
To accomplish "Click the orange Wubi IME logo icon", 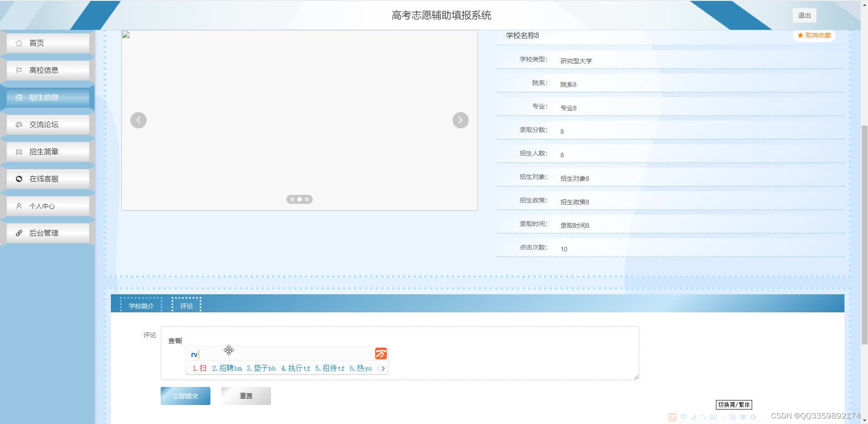I will 381,353.
